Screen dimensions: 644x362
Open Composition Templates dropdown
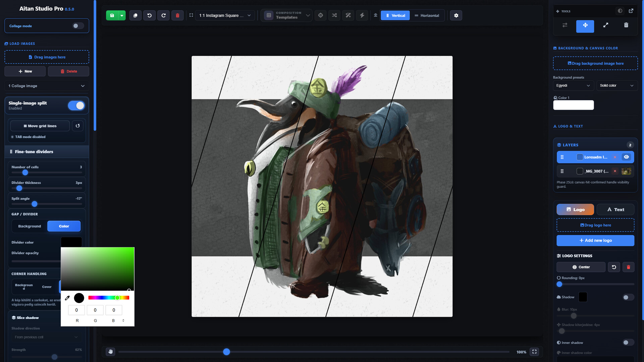tap(287, 15)
